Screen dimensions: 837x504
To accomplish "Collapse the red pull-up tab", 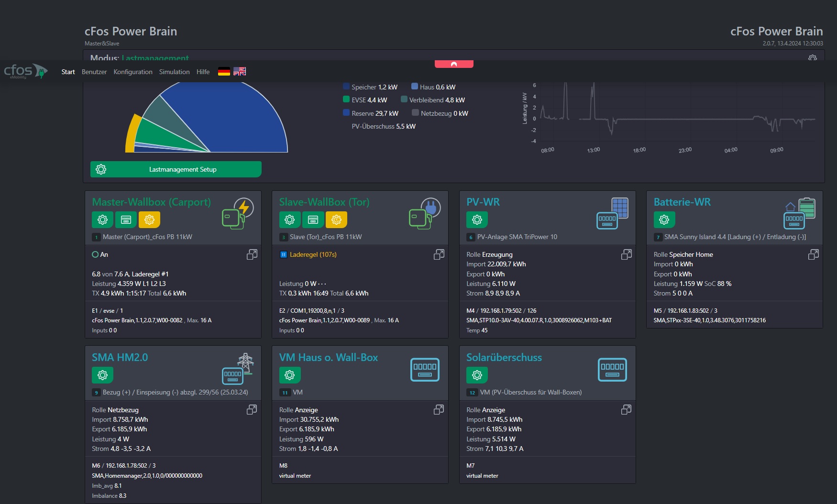I will tap(454, 64).
